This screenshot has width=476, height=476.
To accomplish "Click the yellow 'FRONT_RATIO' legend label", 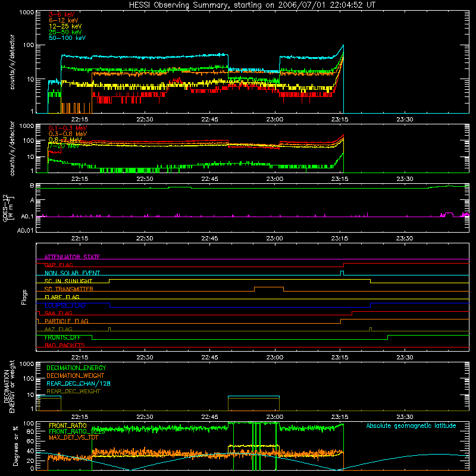I will 68,425.
